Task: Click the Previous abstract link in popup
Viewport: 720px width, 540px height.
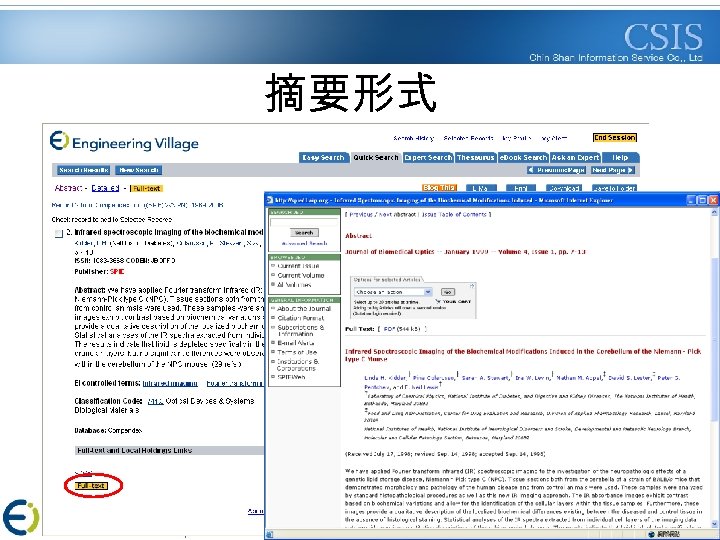Action: point(361,214)
